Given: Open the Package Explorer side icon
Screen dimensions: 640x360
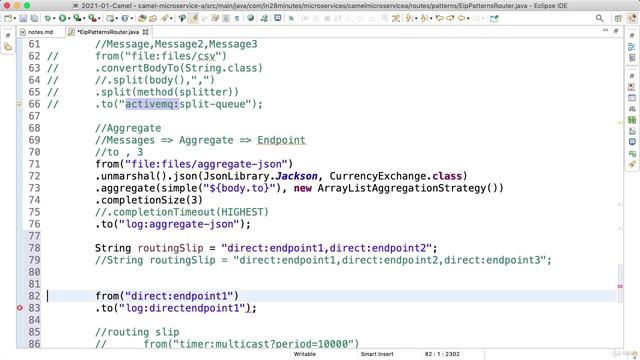Looking at the screenshot, I should point(8,47).
